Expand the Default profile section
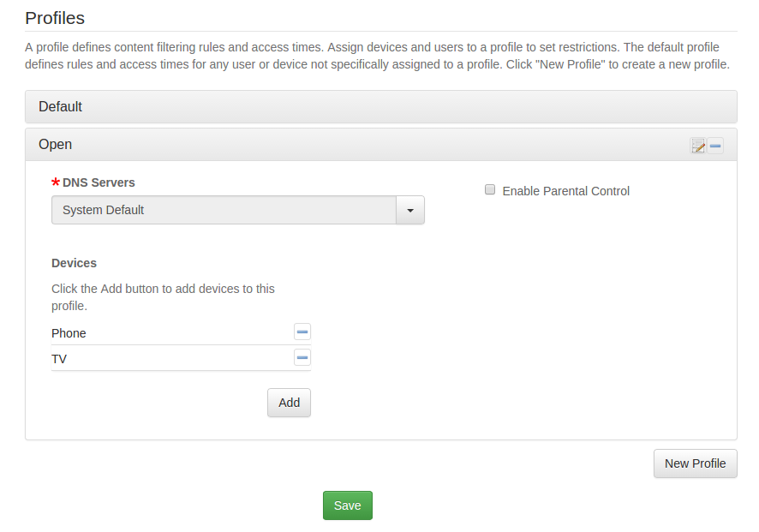759x532 pixels. coord(380,107)
